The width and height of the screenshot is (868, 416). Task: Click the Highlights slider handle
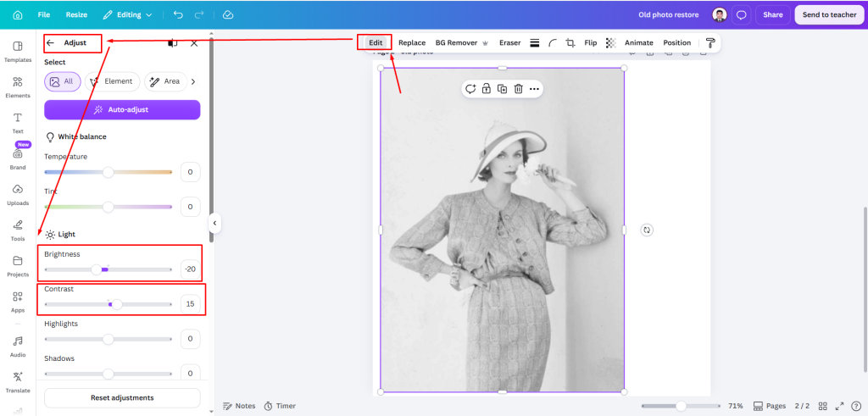tap(108, 339)
